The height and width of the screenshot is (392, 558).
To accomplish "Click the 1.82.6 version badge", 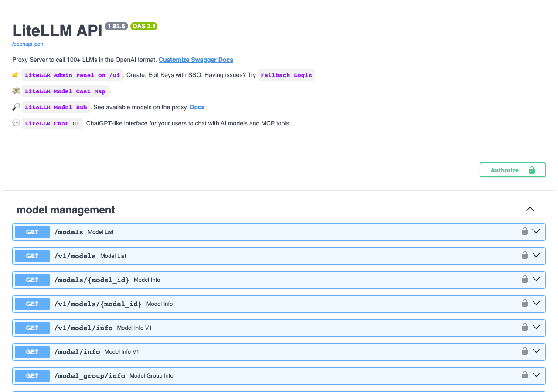I will [116, 26].
